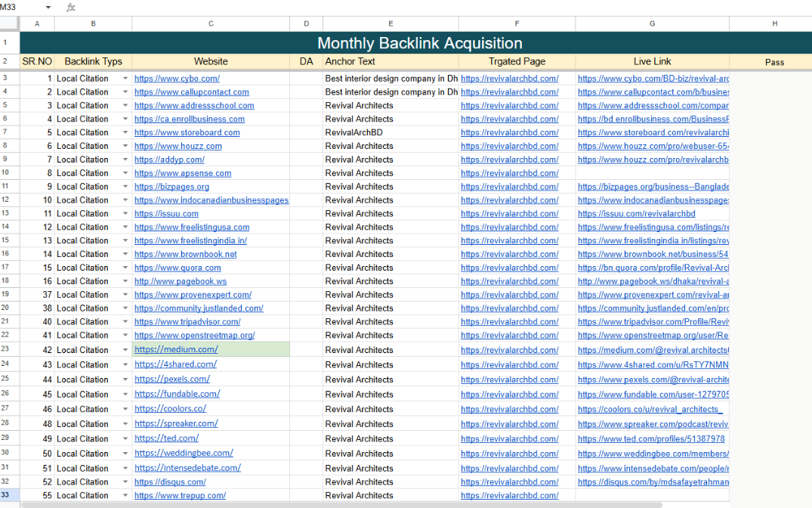Image resolution: width=812 pixels, height=508 pixels.
Task: Open the https://www.cybo.com/ website link
Action: (x=177, y=79)
